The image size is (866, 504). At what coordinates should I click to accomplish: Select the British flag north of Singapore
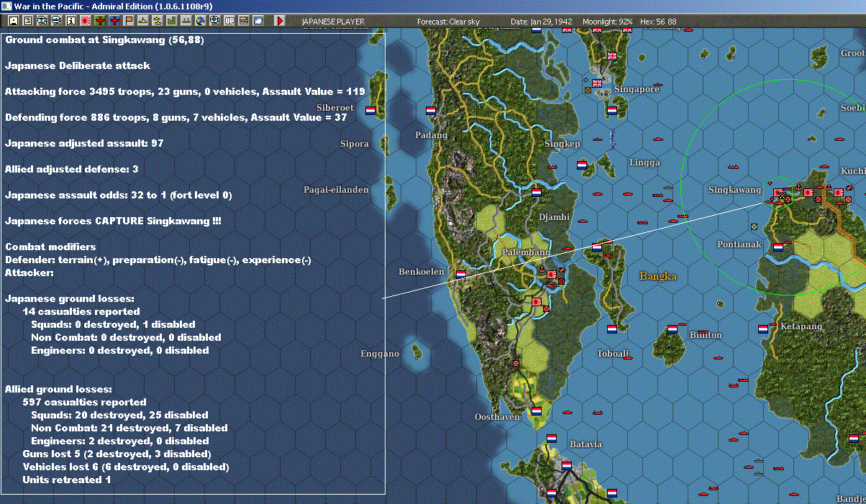click(x=613, y=55)
